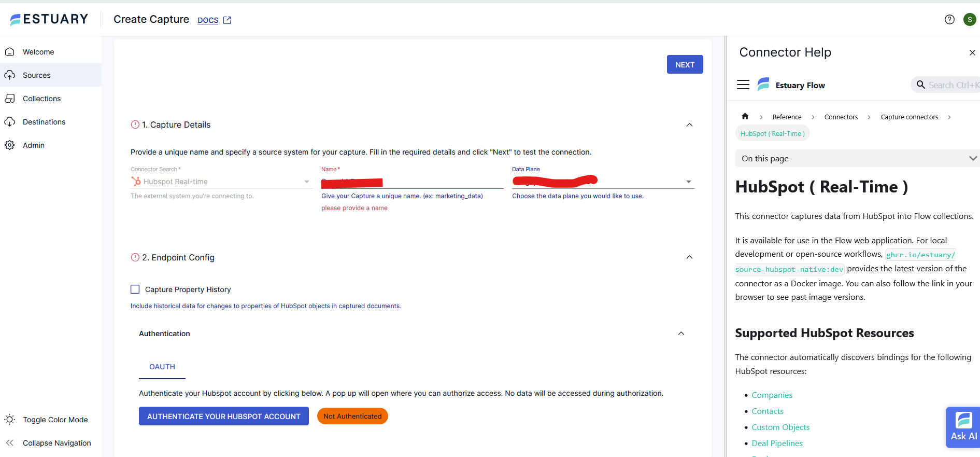Click the Collections icon in the sidebar

click(9, 99)
